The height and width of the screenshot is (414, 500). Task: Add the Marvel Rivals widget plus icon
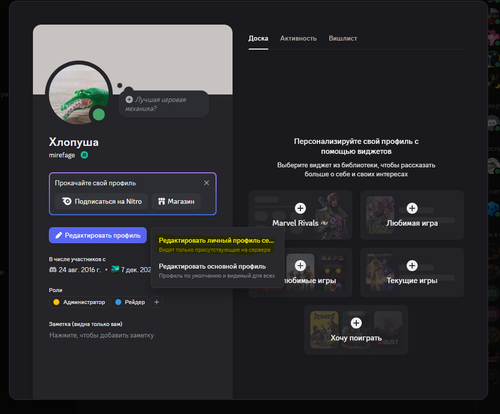(300, 208)
